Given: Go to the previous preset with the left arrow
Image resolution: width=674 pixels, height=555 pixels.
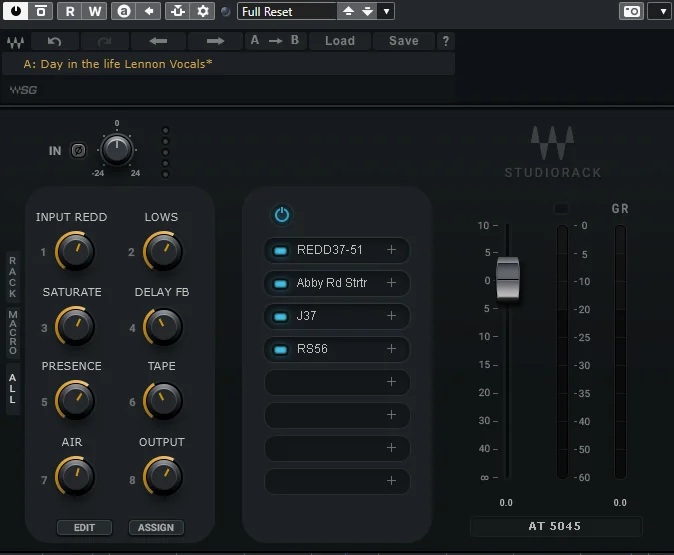Looking at the screenshot, I should pos(158,41).
